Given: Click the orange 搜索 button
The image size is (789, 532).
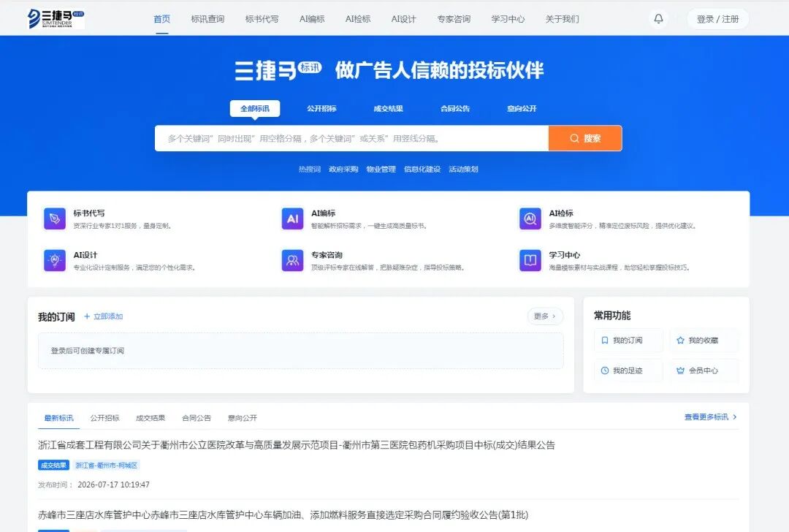Looking at the screenshot, I should 585,138.
